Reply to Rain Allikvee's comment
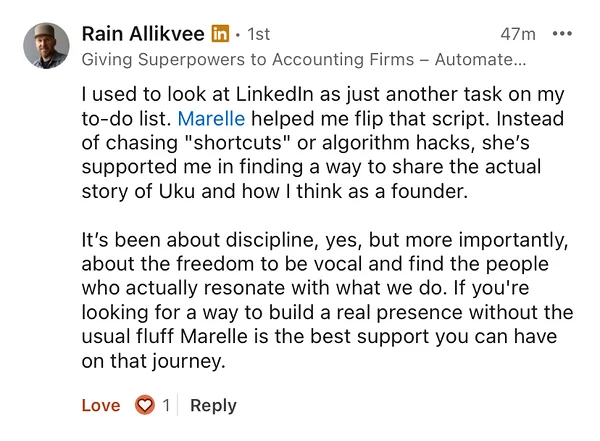Screen dimensions: 600x441 coord(213,405)
